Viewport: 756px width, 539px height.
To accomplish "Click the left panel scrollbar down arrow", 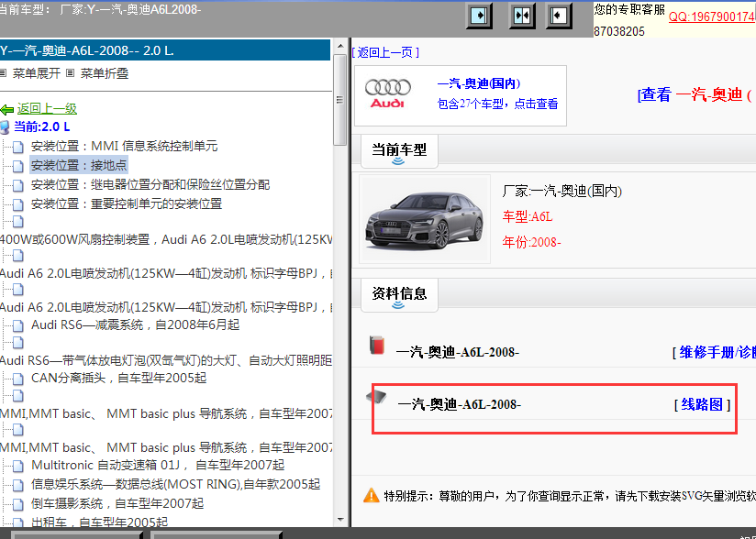I will (x=340, y=520).
